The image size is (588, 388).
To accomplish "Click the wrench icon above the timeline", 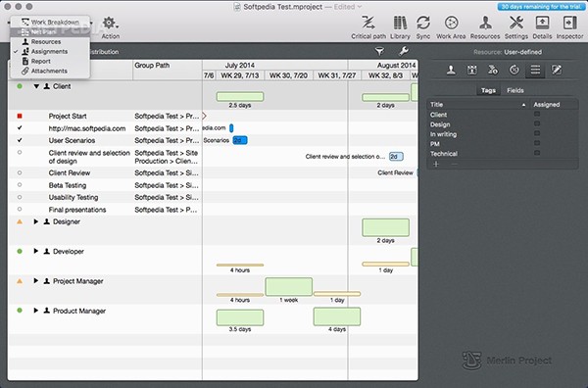I will (404, 51).
